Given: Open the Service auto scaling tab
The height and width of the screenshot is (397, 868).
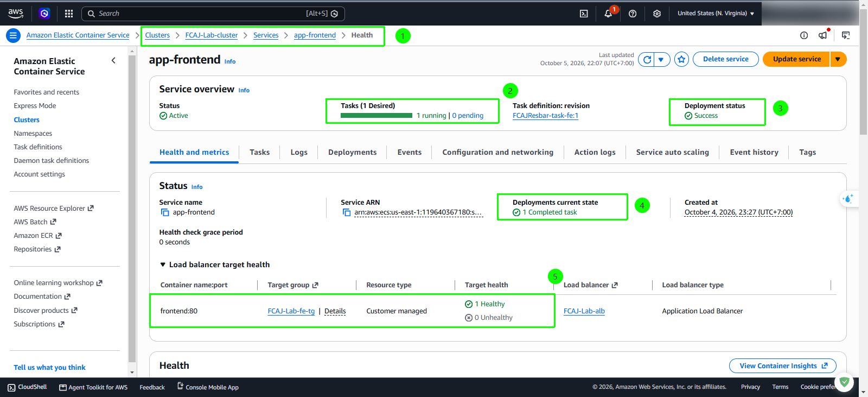Looking at the screenshot, I should point(672,152).
